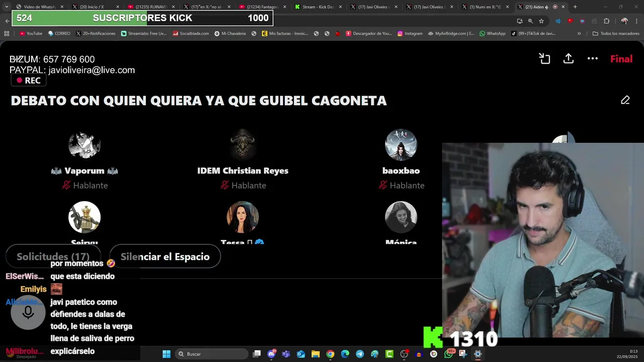The height and width of the screenshot is (362, 644).
Task: Switch to the Stream - Kick Dashboard tab
Action: point(317,7)
